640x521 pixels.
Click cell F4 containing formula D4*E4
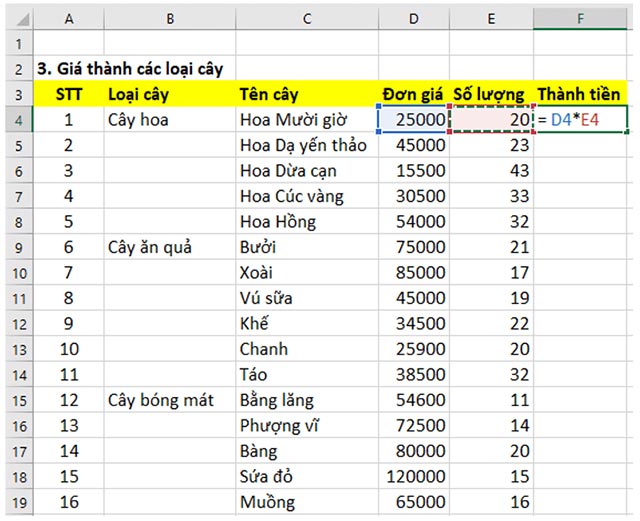point(581,120)
